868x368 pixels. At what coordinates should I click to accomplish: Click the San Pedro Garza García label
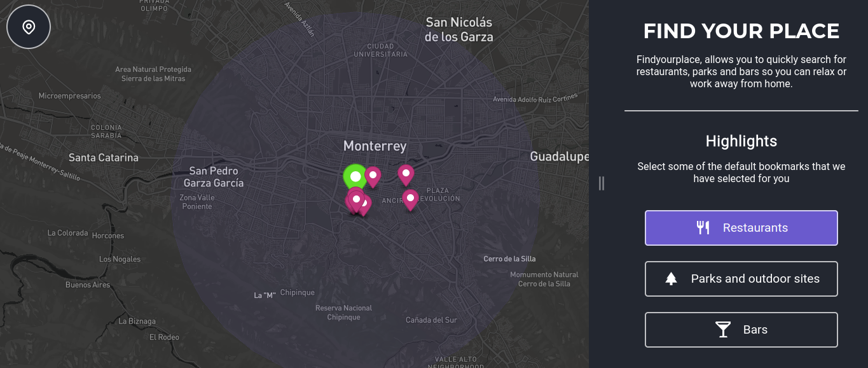[x=214, y=177]
